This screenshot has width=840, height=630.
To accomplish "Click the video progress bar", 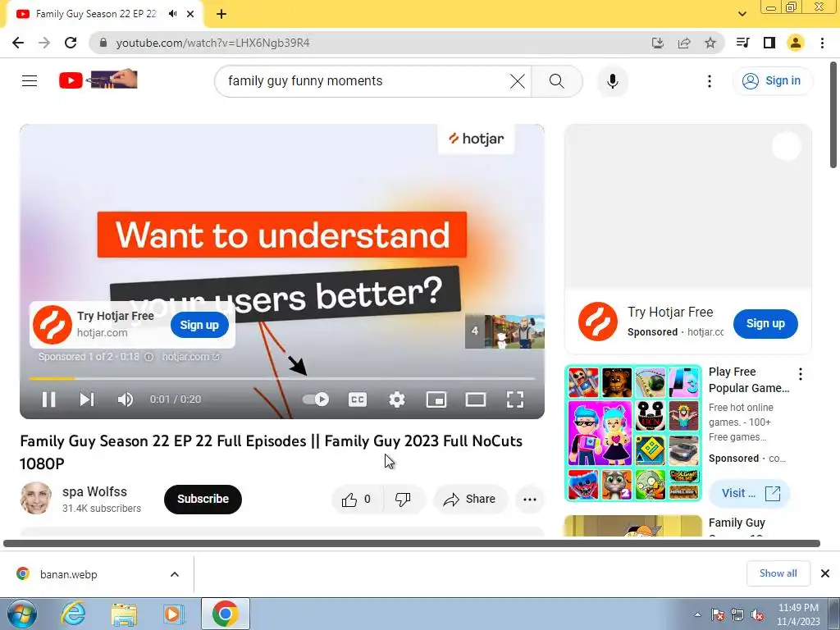I will point(282,378).
